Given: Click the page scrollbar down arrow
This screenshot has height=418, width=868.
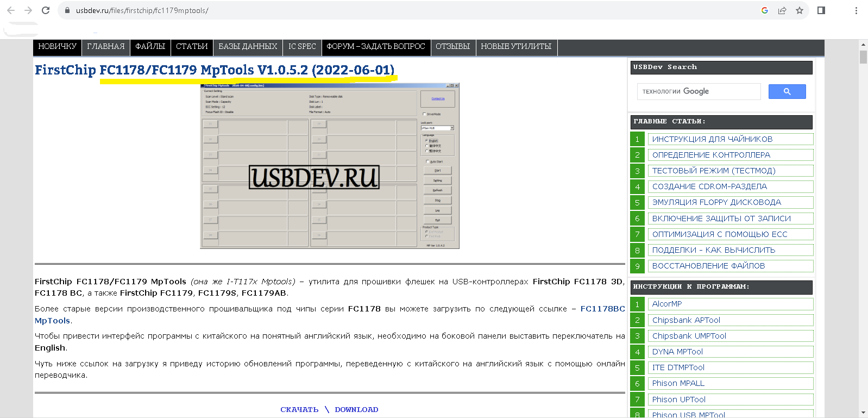Looking at the screenshot, I should click(x=863, y=413).
